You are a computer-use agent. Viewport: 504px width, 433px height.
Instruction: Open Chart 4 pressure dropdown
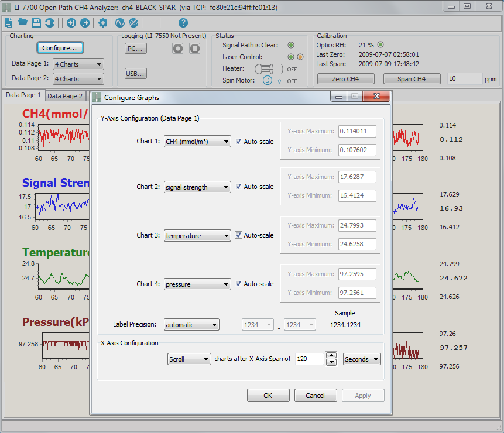click(197, 284)
